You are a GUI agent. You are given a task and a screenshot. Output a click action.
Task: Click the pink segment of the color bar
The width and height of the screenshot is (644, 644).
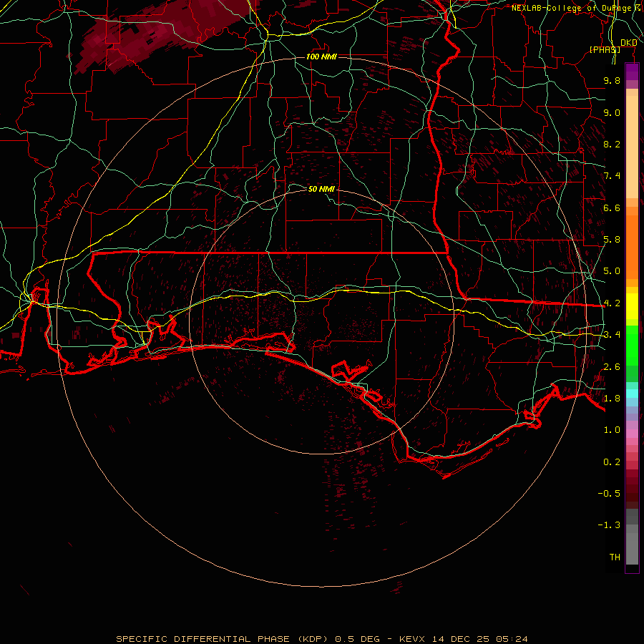click(632, 434)
